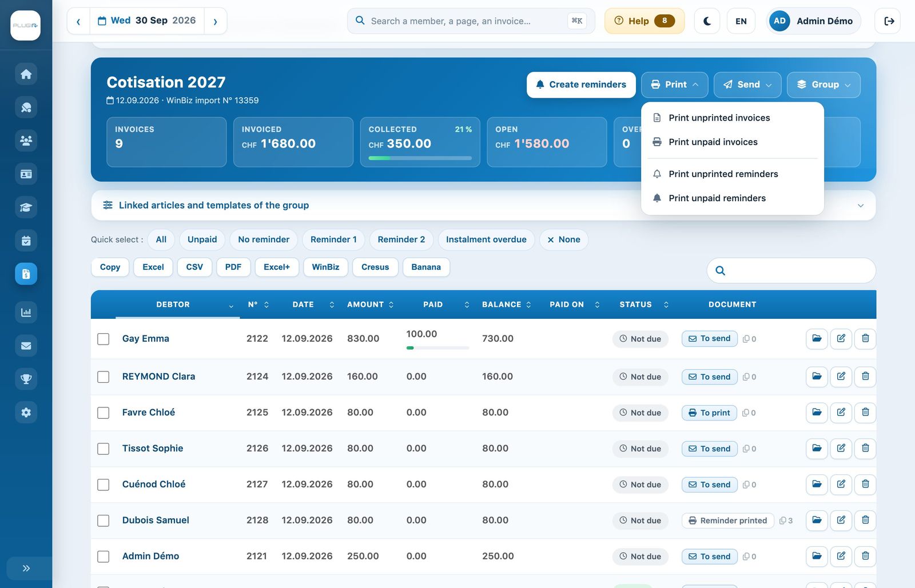This screenshot has height=588, width=915.
Task: Open Admin Démo user profile
Action: [813, 21]
